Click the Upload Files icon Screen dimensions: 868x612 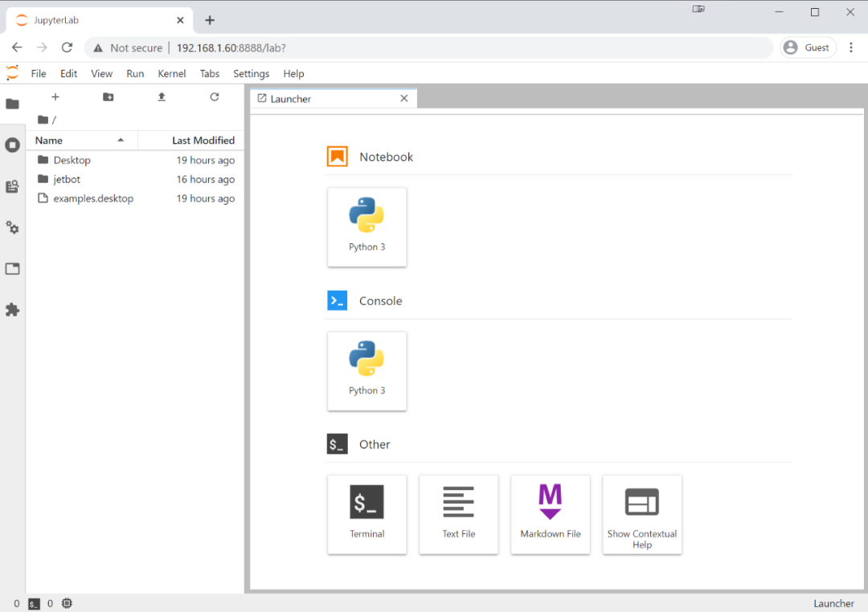pyautogui.click(x=161, y=97)
